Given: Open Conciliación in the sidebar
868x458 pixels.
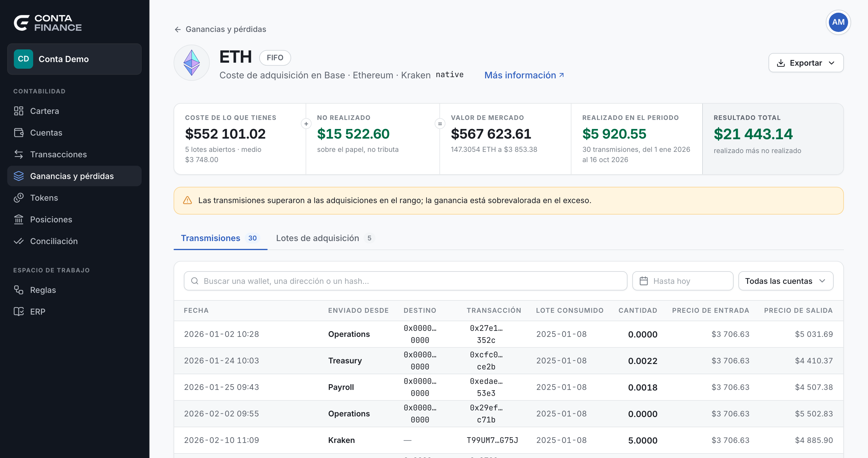Looking at the screenshot, I should (x=74, y=241).
